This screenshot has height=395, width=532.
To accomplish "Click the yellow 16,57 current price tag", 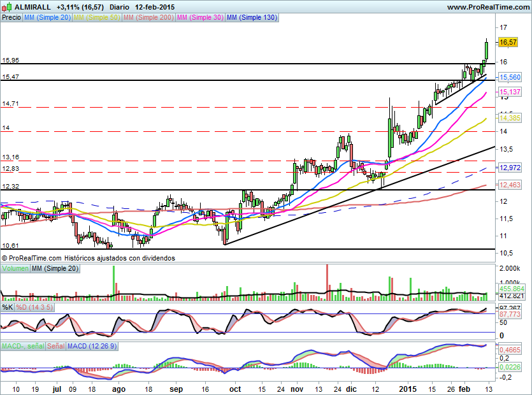I will point(508,42).
